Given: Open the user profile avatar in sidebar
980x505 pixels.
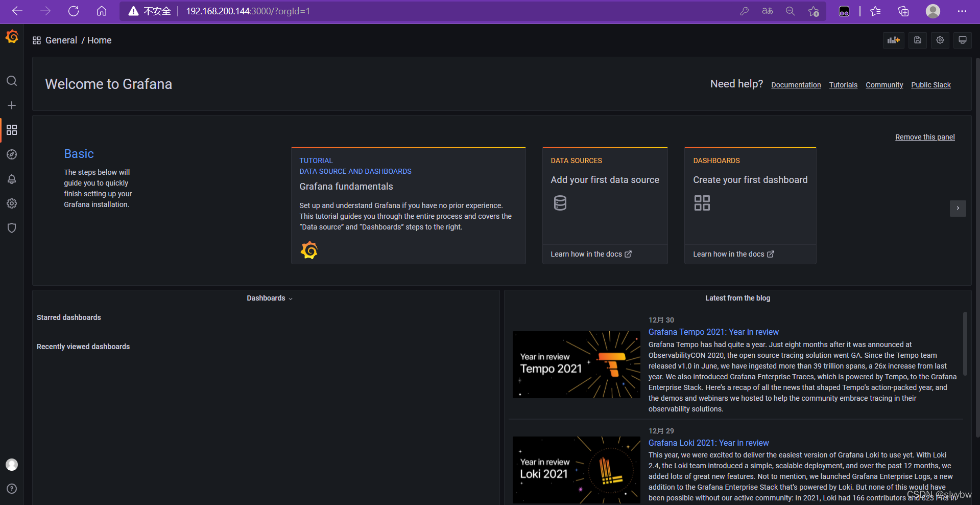Looking at the screenshot, I should (x=12, y=465).
